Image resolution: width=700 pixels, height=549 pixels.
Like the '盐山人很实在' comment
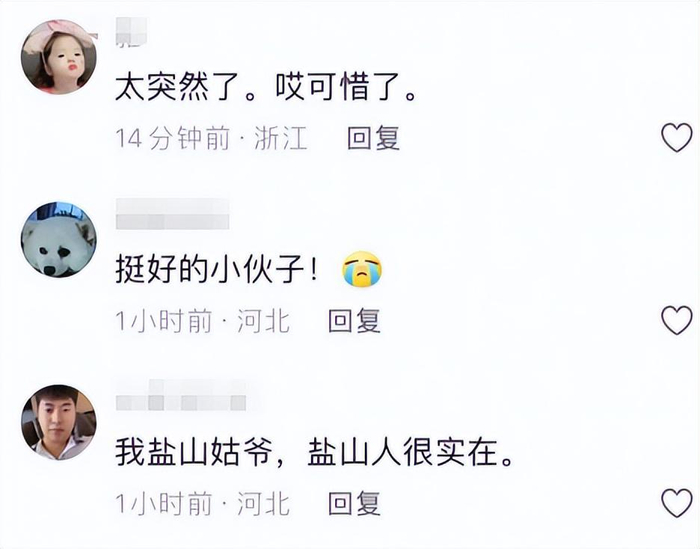677,503
